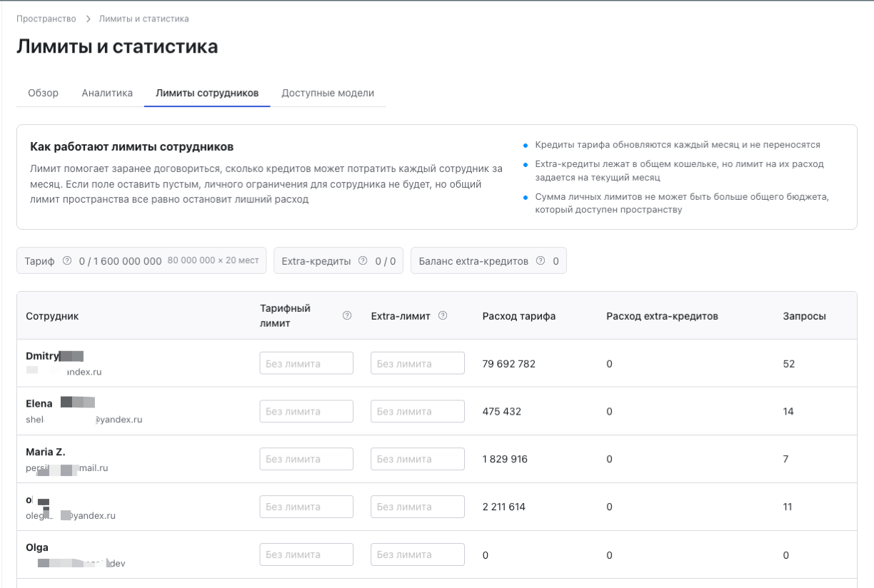The image size is (874, 588).
Task: Click the Extra-кредиты 0 / 0 chip
Action: pos(339,260)
